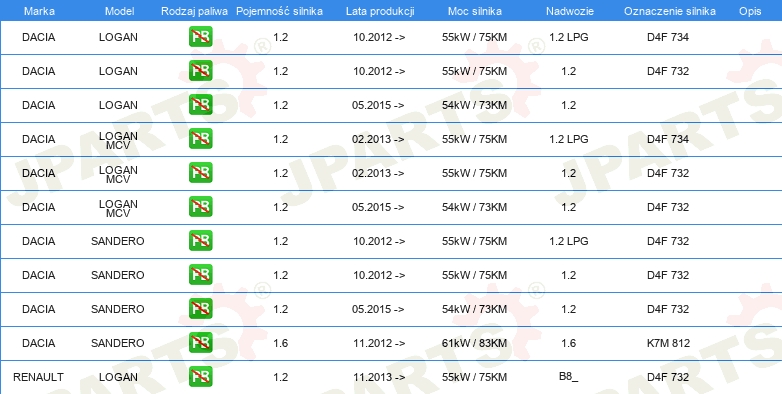Viewport: 782px width, 394px height.
Task: Select the B8_ body cell
Action: pyautogui.click(x=569, y=377)
